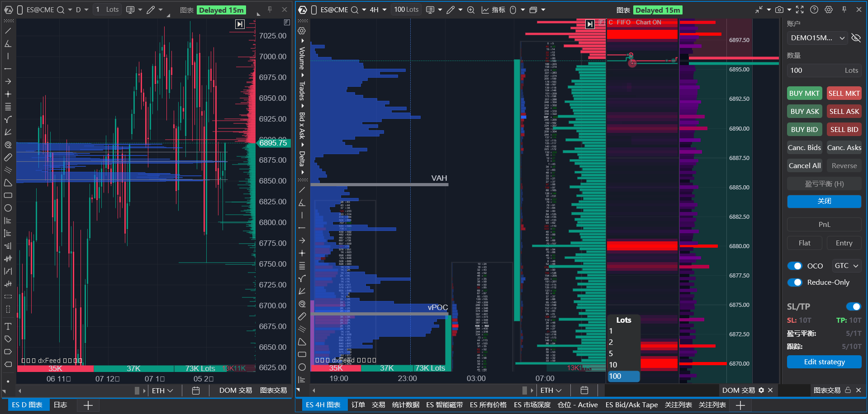
Task: Select the ellipse tool in daily chart sidebar
Action: [x=8, y=208]
